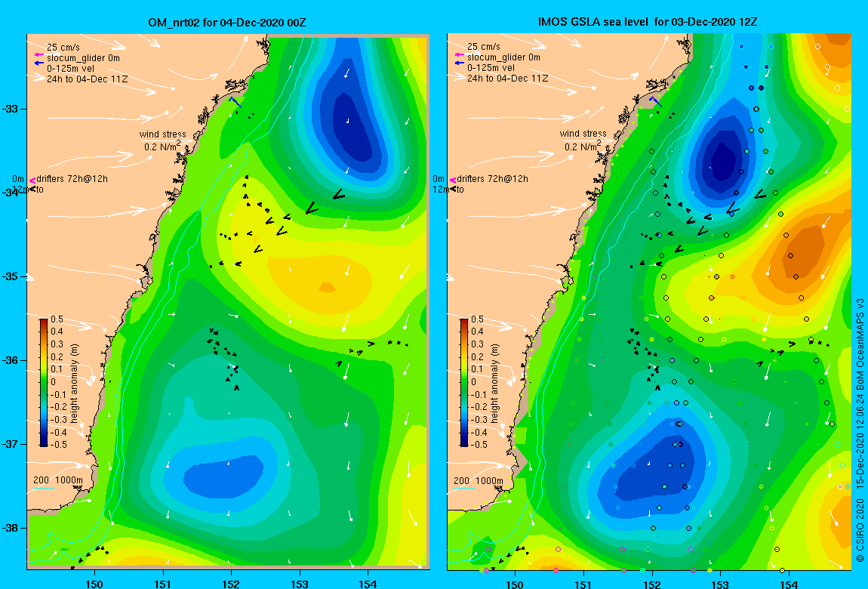This screenshot has width=868, height=589.
Task: Click the blue 0-125m vel arrow in right legend
Action: [x=459, y=63]
